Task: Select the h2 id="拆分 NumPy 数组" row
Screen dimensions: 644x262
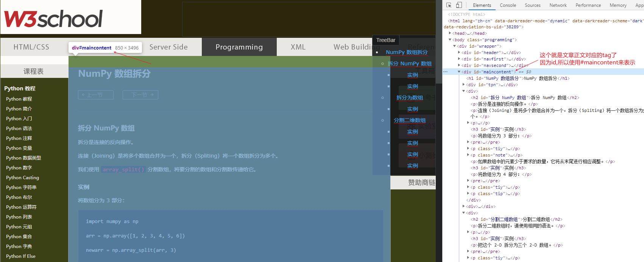Action: pos(543,98)
